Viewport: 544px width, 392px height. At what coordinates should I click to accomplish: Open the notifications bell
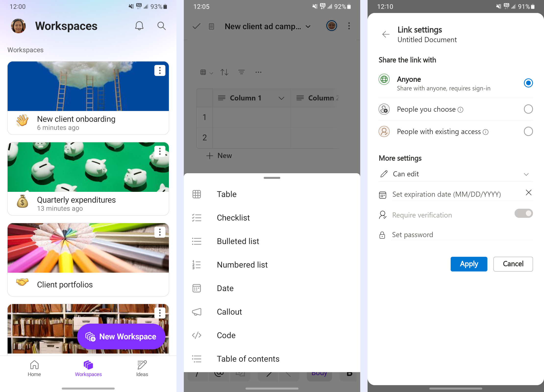click(x=139, y=26)
